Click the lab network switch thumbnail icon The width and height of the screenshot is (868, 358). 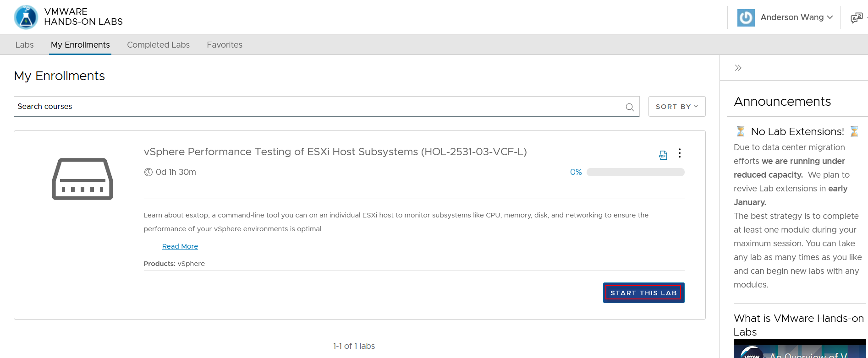click(x=82, y=179)
